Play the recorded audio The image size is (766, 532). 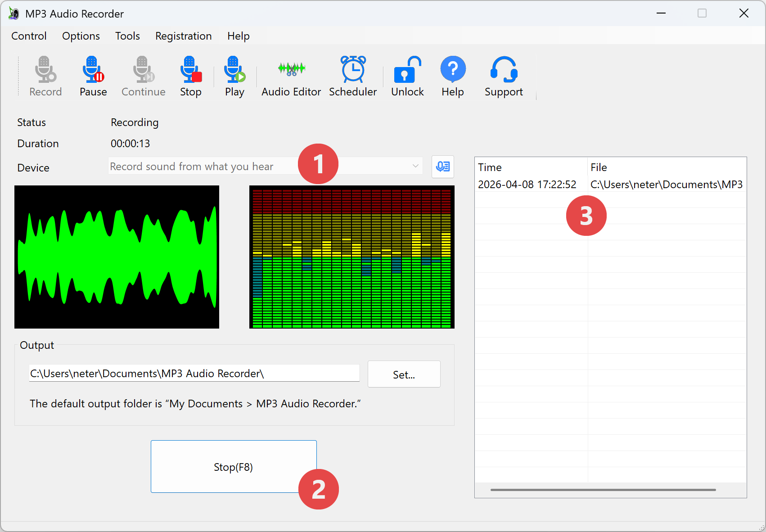coord(234,76)
